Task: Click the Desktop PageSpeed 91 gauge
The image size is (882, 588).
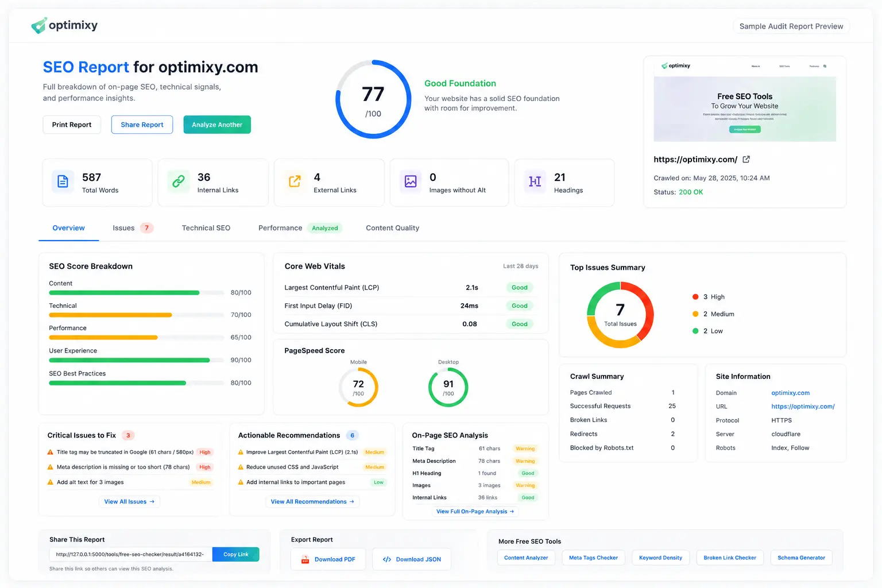Action: pos(448,388)
